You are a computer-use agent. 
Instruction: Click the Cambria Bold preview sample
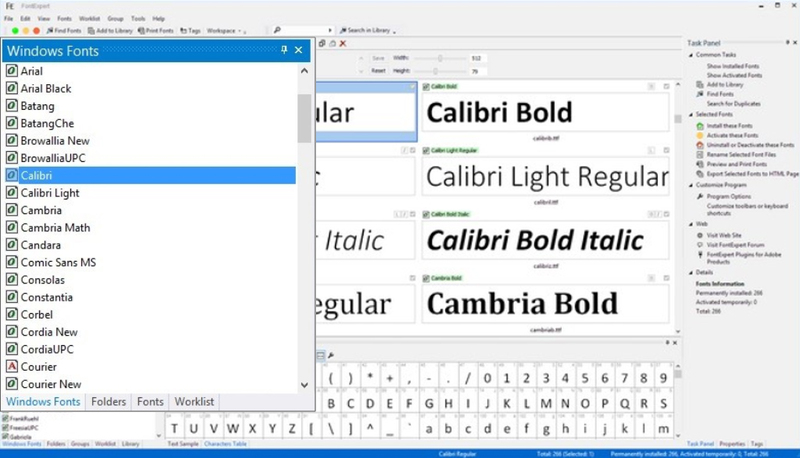point(545,303)
